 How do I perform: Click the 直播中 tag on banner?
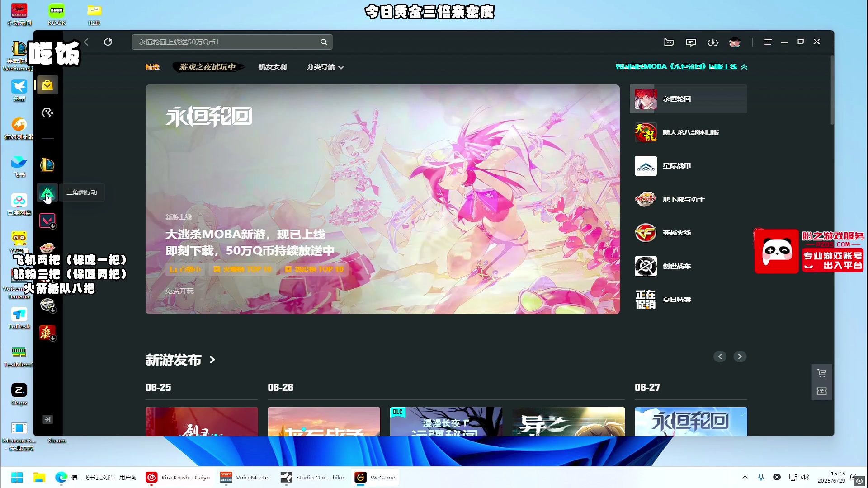[x=185, y=269]
